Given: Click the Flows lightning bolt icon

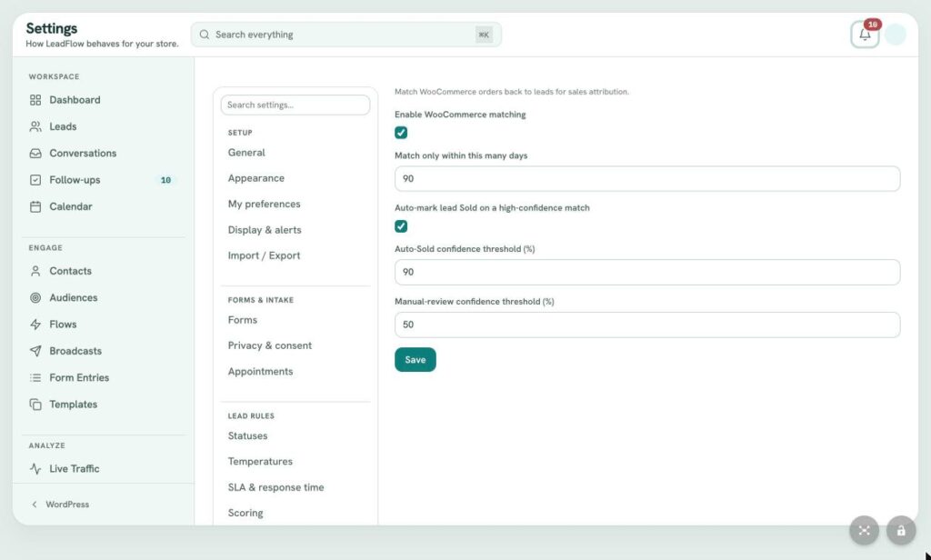Looking at the screenshot, I should [x=35, y=325].
